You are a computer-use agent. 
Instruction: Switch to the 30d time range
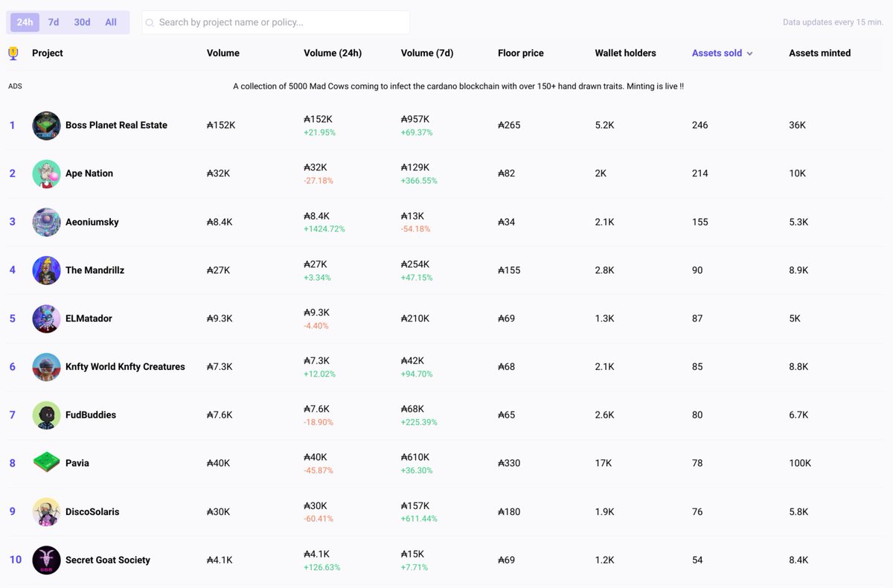[82, 22]
